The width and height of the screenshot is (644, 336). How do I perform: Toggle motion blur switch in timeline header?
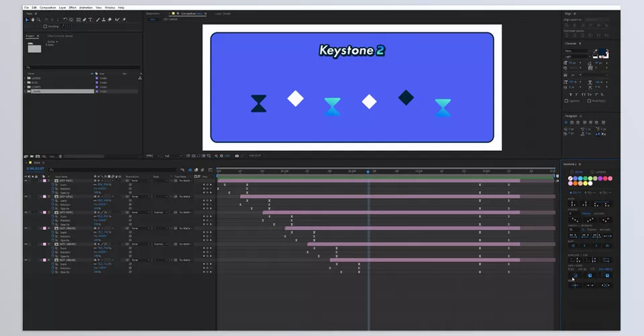[x=202, y=170]
